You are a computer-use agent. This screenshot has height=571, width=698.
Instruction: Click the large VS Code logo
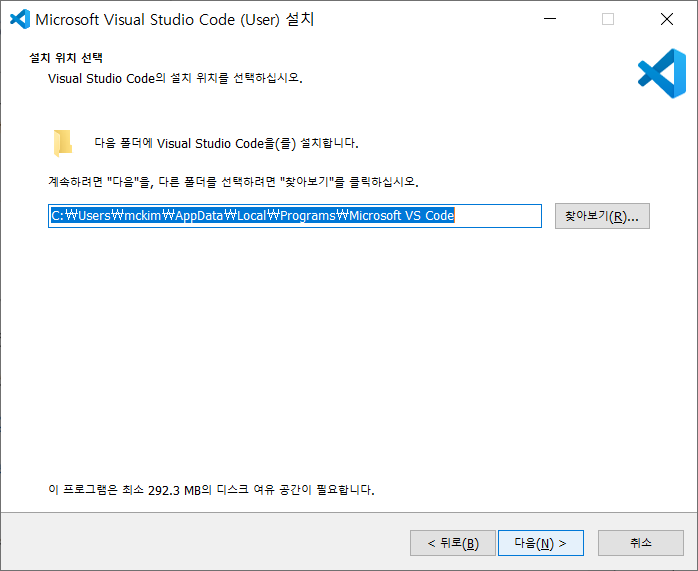[x=662, y=73]
